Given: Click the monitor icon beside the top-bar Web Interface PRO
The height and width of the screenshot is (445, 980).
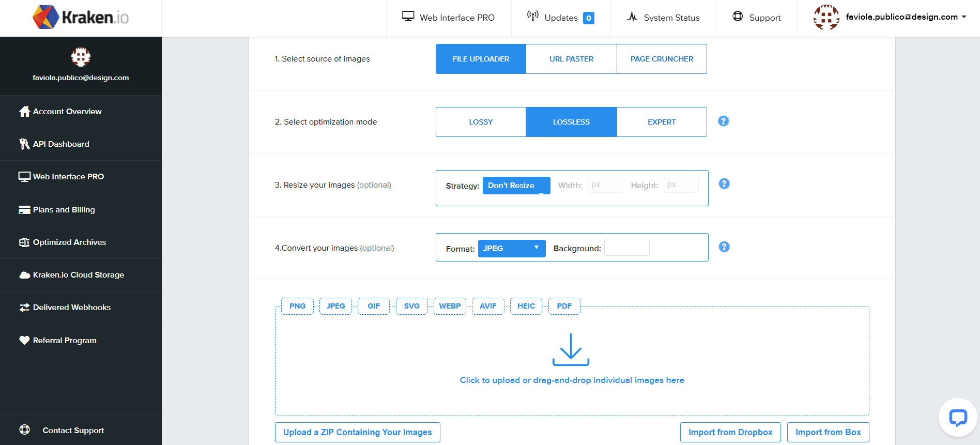Looking at the screenshot, I should [x=408, y=17].
